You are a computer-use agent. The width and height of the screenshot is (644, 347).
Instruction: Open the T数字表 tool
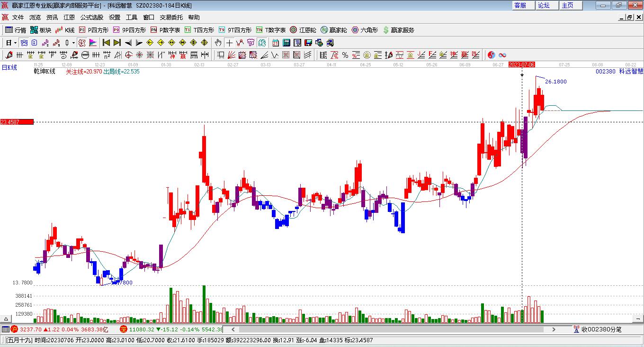click(x=271, y=30)
